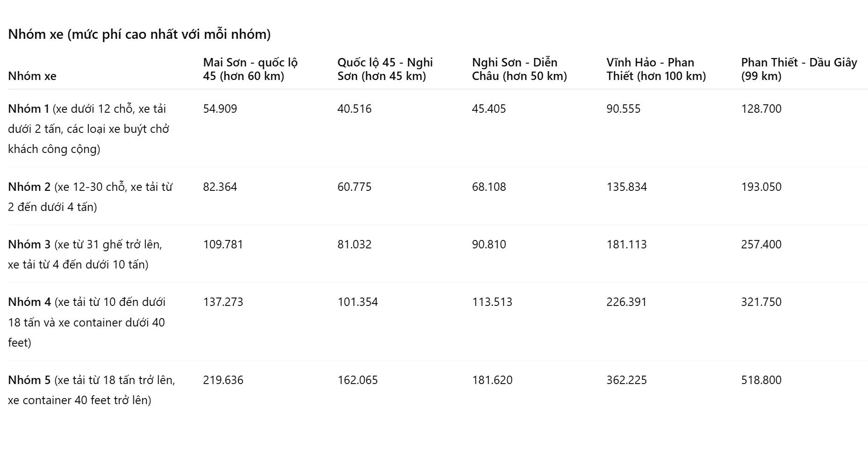Screen dimensions: 868x450
Task: Click the value 162.065 cell
Action: pyautogui.click(x=358, y=380)
